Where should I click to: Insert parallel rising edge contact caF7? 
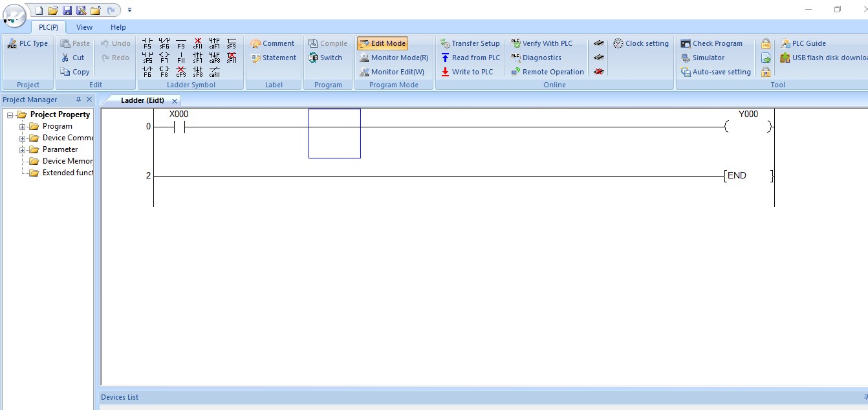(215, 43)
